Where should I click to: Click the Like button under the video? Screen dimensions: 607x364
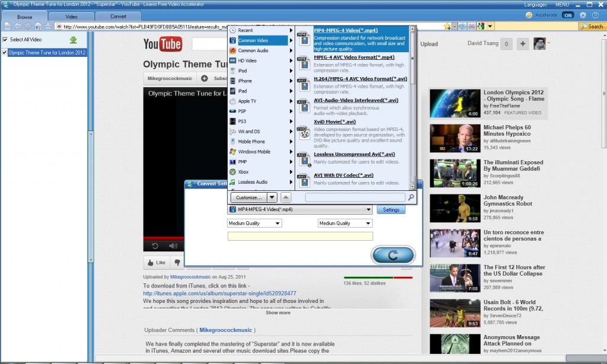[x=156, y=263]
